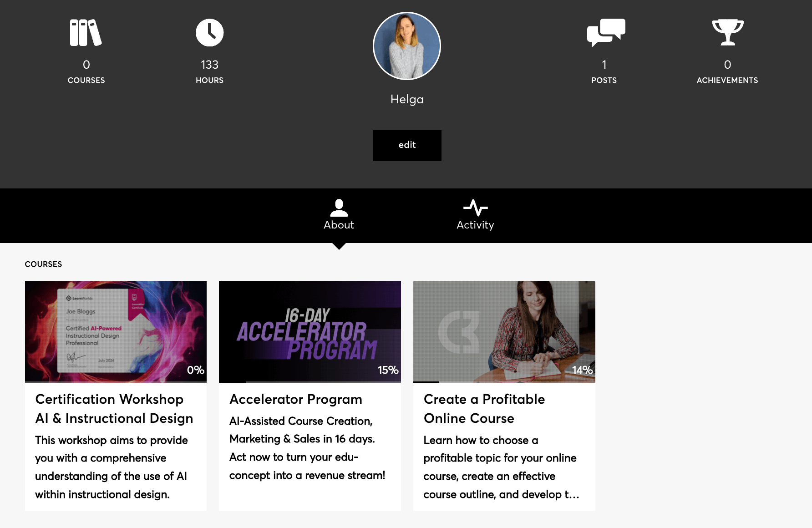Click the trophy Achievements icon
Image resolution: width=812 pixels, height=528 pixels.
(727, 32)
